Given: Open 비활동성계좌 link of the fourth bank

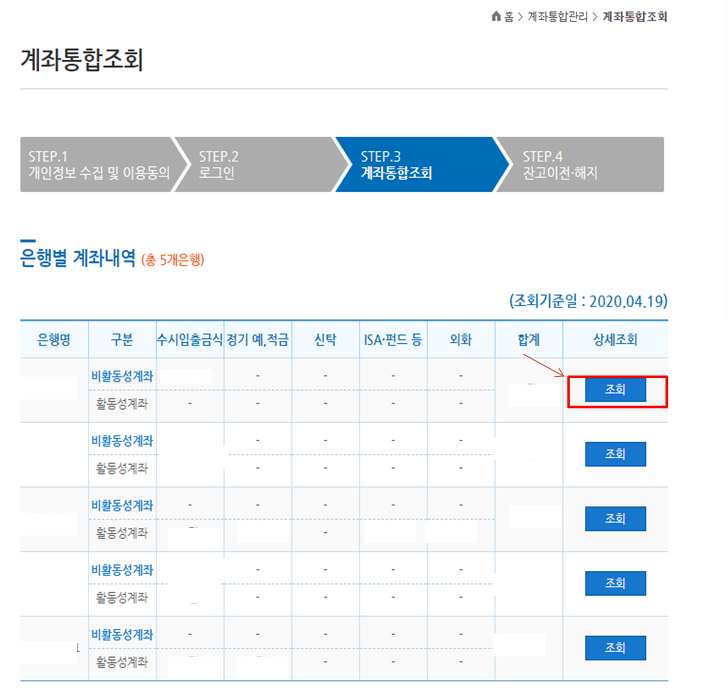Looking at the screenshot, I should tap(122, 570).
